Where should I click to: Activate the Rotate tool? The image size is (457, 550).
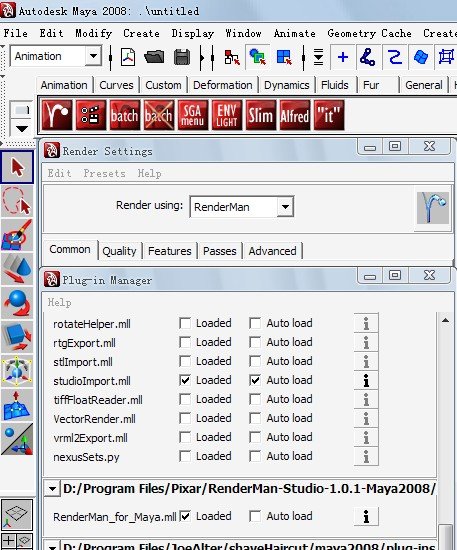click(17, 303)
